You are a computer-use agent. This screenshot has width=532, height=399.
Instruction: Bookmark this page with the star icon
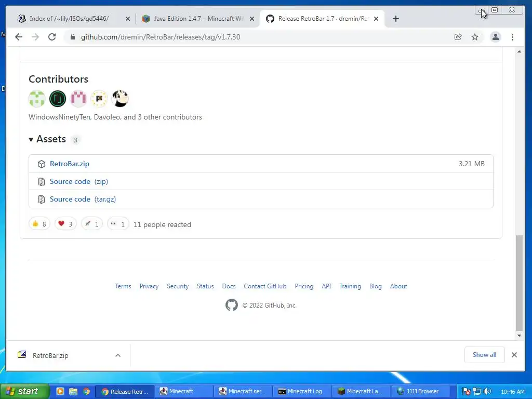coord(475,37)
